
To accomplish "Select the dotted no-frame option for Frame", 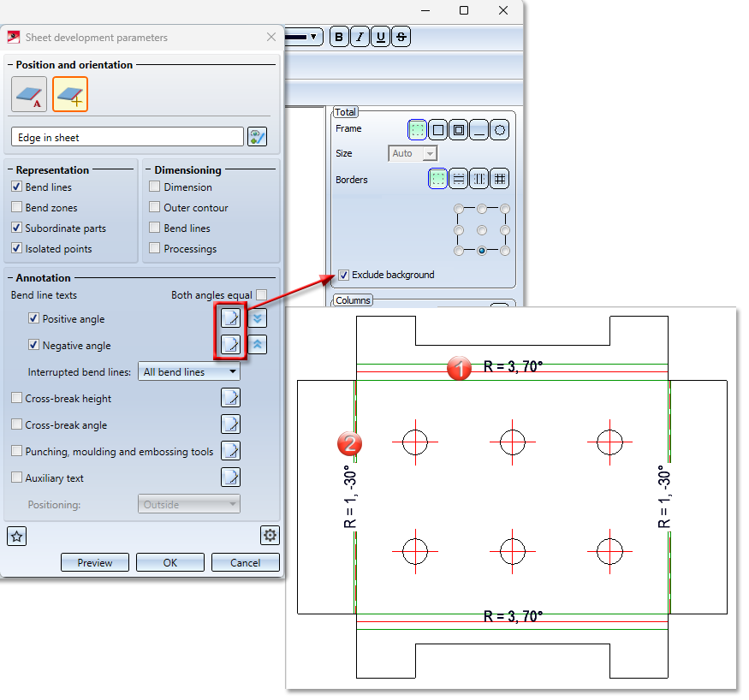I will pos(417,130).
